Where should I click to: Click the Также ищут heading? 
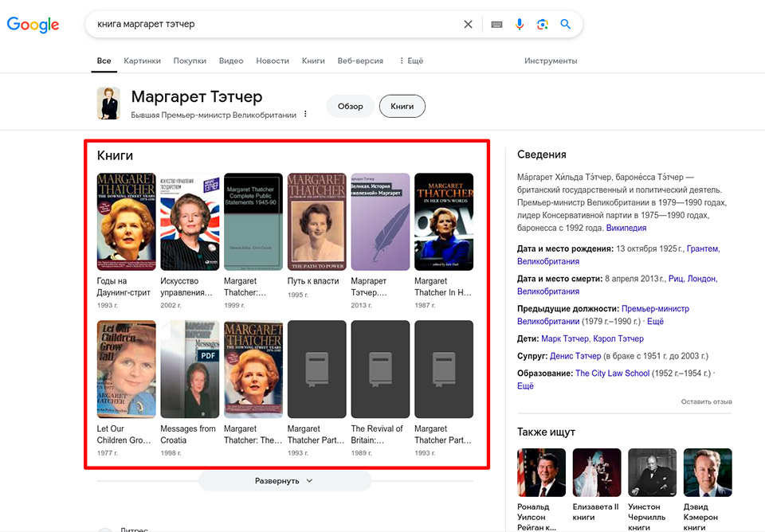tap(546, 432)
